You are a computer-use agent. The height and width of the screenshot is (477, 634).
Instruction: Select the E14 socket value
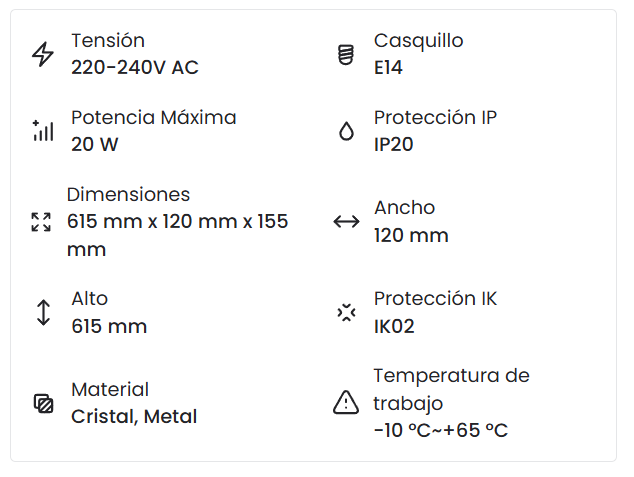pyautogui.click(x=388, y=68)
